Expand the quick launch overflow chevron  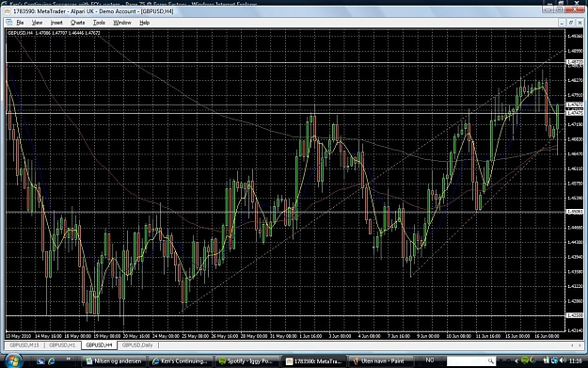click(69, 360)
